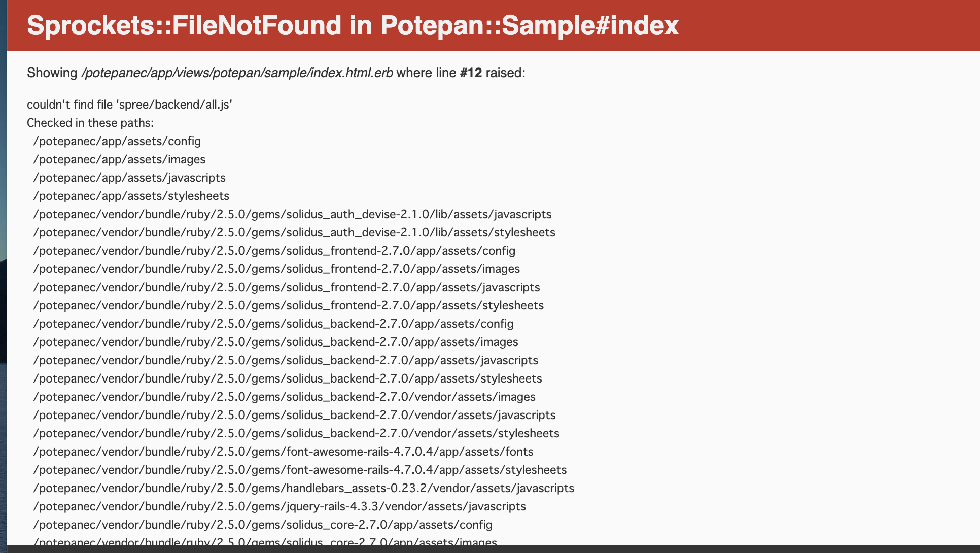Click the solidus_backend app/assets/images path

point(275,342)
